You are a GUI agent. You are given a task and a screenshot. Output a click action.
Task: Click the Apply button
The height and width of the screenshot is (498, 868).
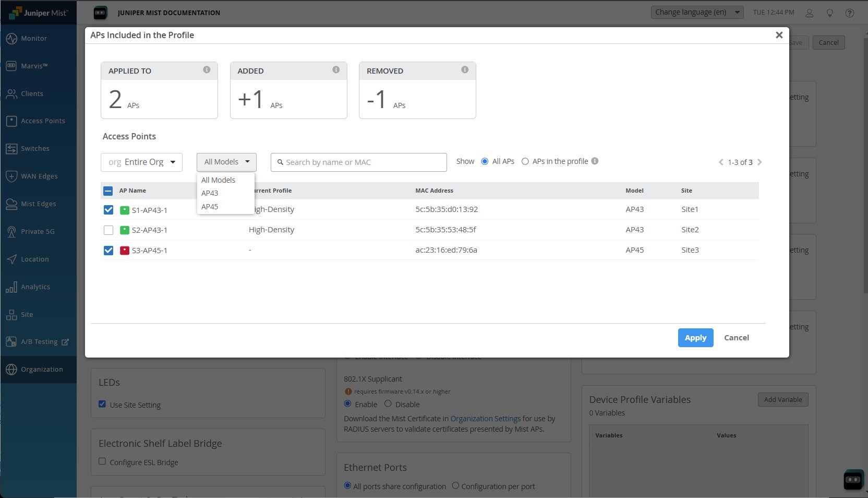695,338
